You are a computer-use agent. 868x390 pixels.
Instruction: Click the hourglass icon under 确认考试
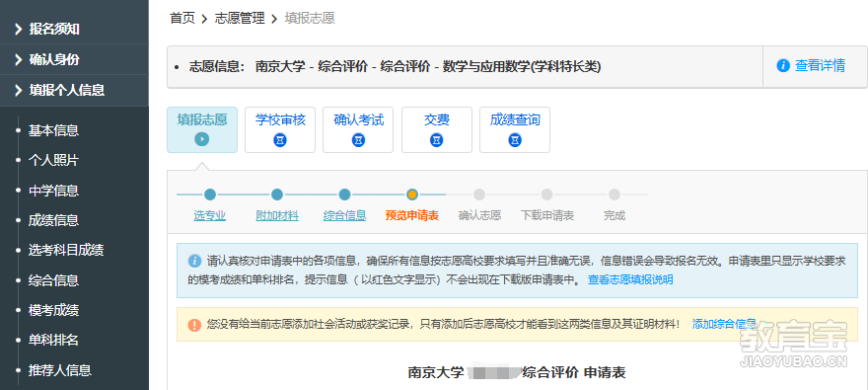tap(358, 141)
